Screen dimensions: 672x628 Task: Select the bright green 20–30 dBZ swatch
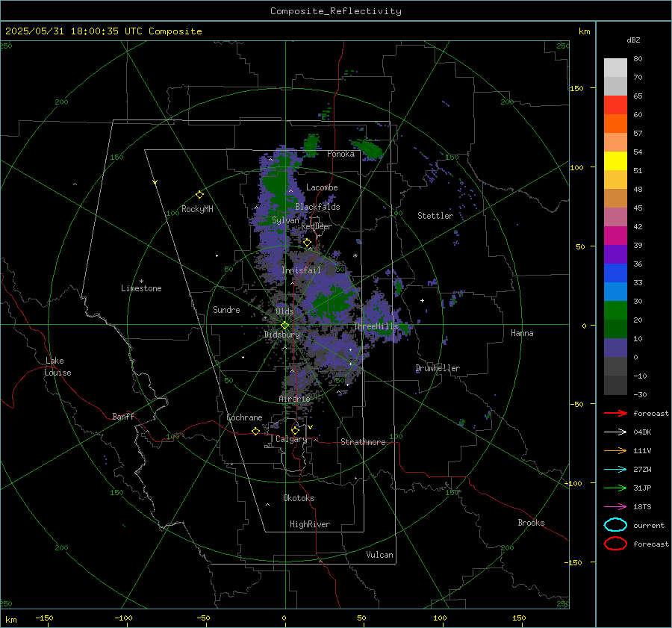615,310
